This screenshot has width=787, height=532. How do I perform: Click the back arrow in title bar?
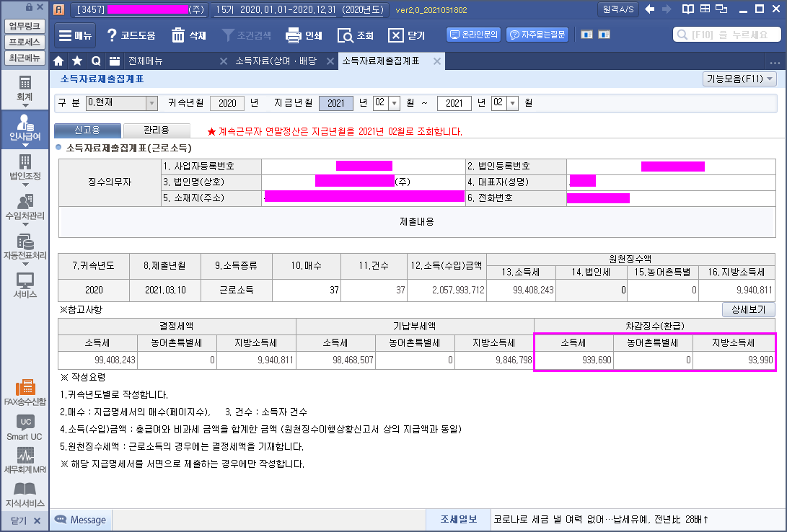click(x=649, y=9)
